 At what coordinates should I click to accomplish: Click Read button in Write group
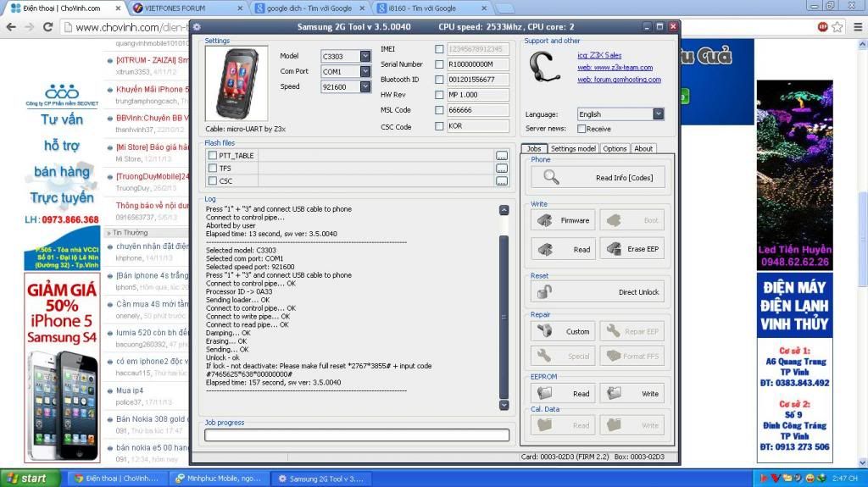(x=563, y=249)
